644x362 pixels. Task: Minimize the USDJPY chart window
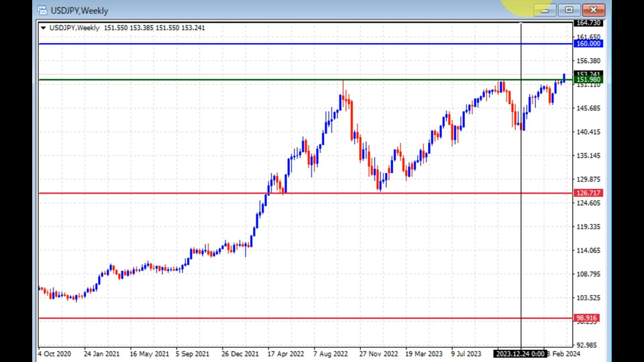click(545, 10)
